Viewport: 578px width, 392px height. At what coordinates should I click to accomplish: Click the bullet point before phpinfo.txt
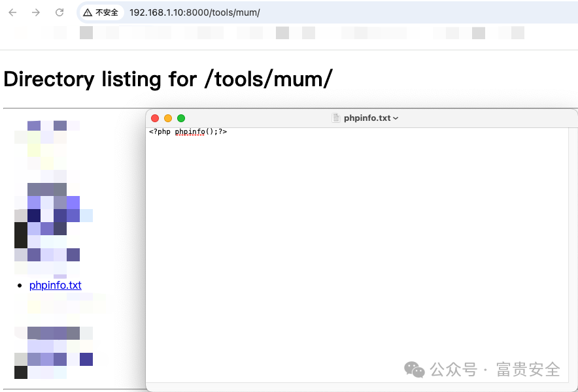click(24, 286)
